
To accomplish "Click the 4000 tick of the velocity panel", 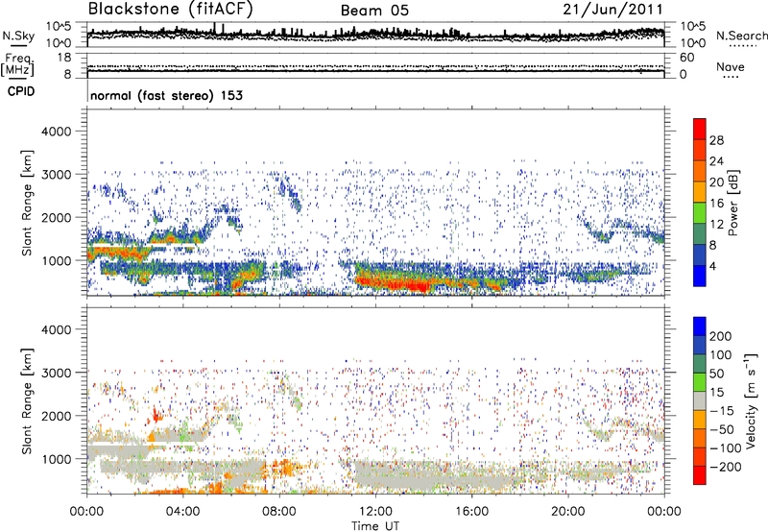I will [x=56, y=329].
